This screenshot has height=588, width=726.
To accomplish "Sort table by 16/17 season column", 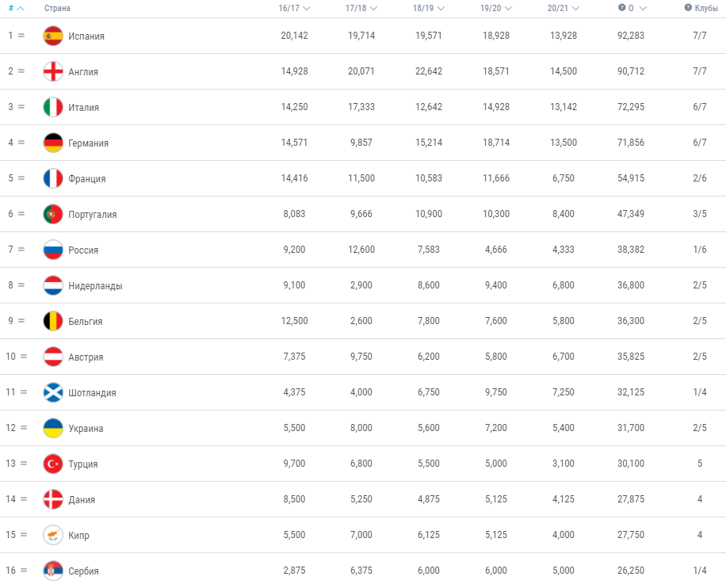I will click(x=293, y=8).
